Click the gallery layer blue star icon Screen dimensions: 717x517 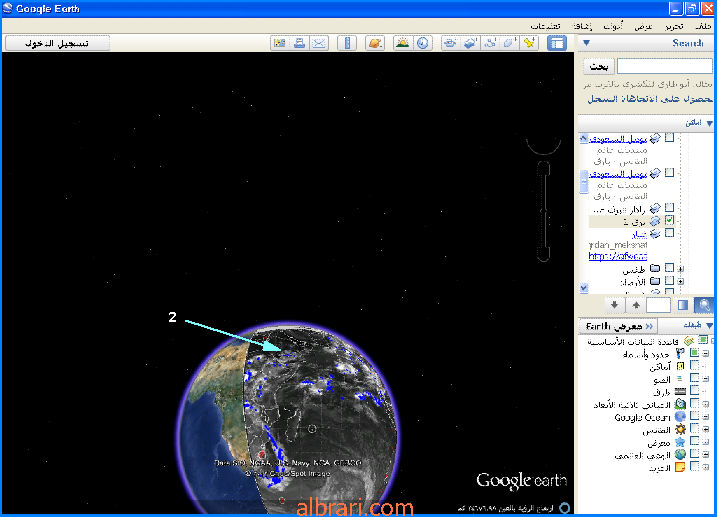pyautogui.click(x=680, y=442)
